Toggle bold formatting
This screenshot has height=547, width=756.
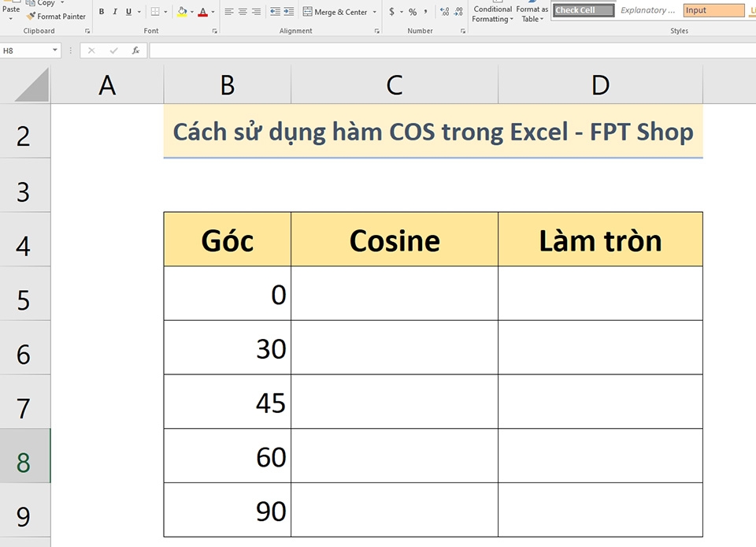click(102, 11)
